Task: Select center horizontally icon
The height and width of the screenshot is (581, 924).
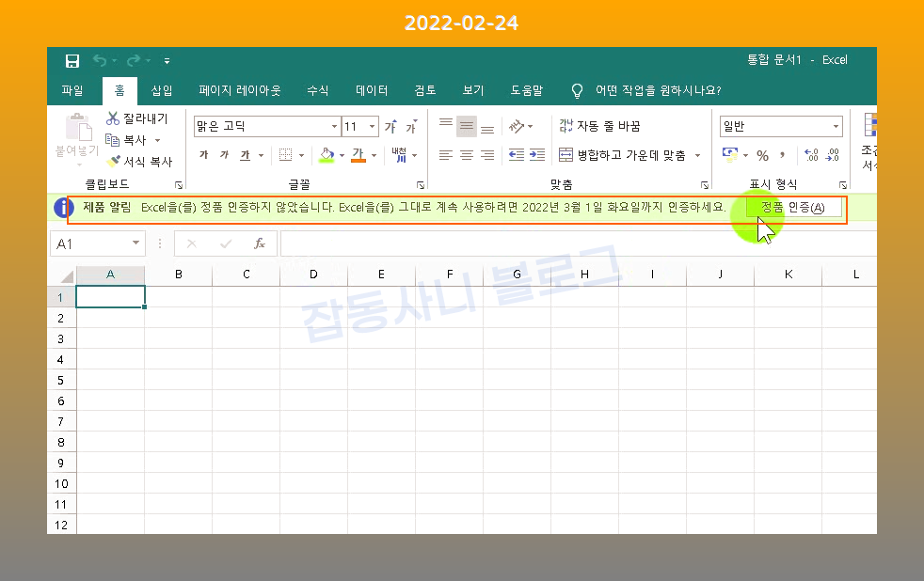Action: tap(467, 155)
